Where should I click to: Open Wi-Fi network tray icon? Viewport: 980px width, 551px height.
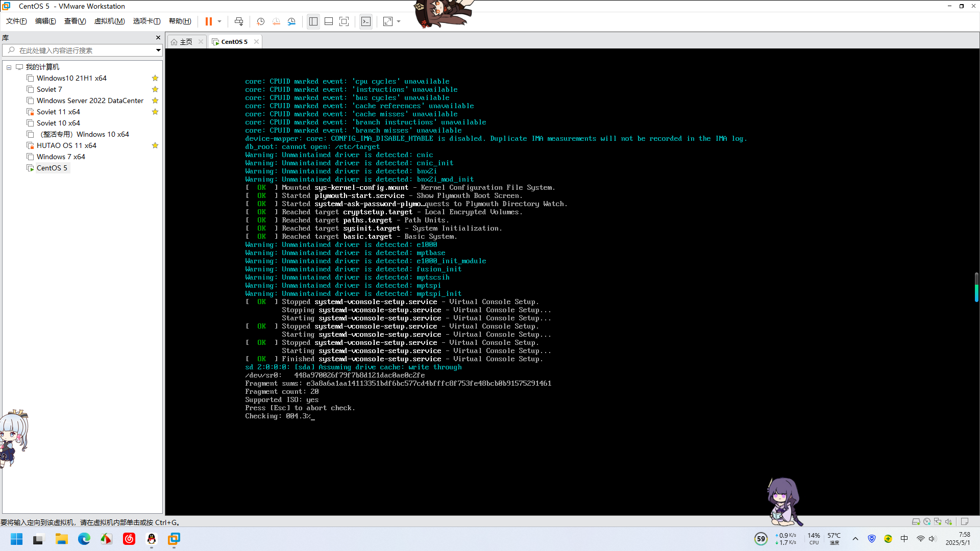[920, 539]
